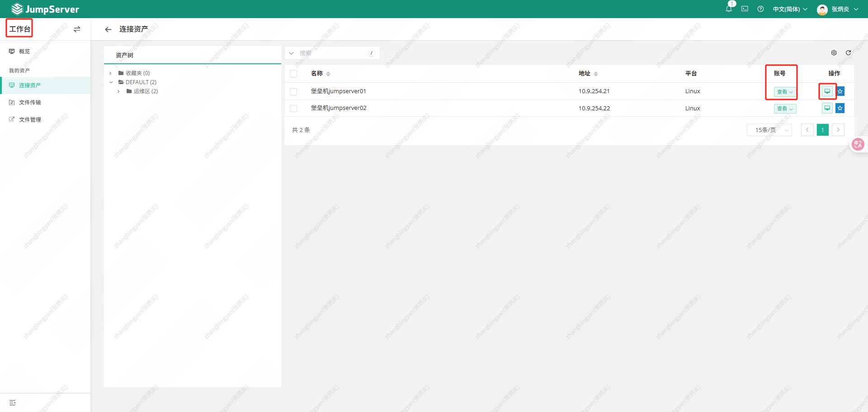Favorite jumpserver02 with star icon
This screenshot has width=868, height=412.
pos(840,108)
